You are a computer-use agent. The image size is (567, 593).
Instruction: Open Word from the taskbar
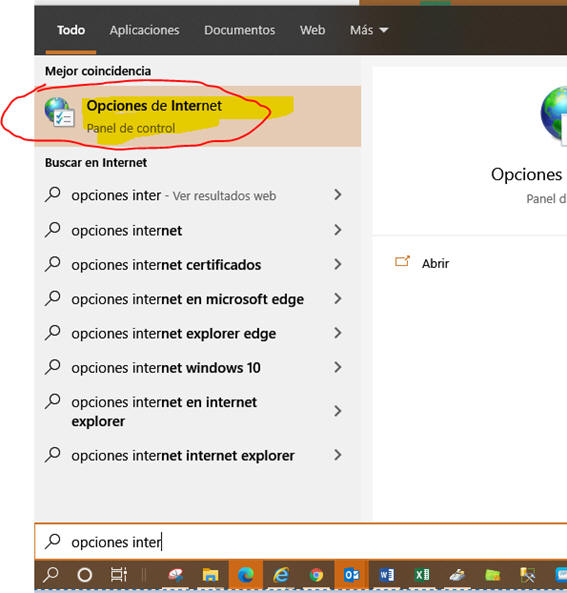(387, 575)
